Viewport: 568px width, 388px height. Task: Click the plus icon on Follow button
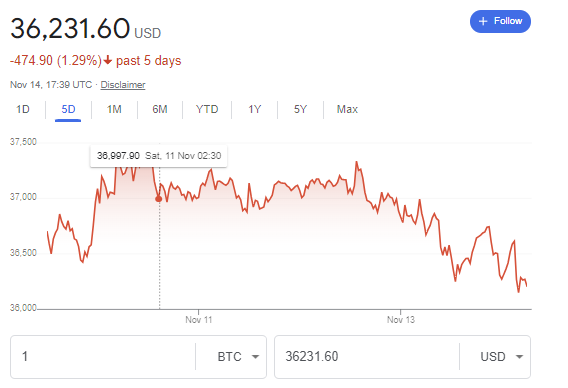pyautogui.click(x=483, y=21)
